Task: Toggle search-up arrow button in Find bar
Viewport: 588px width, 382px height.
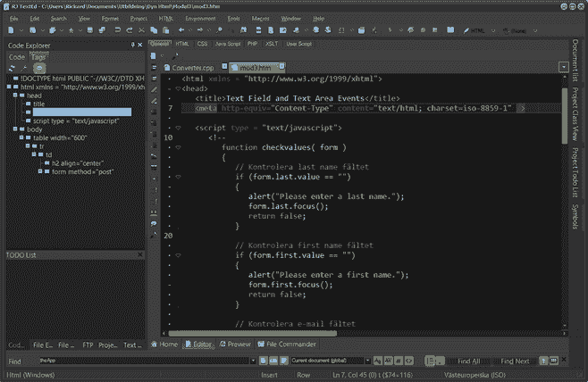Action: point(543,361)
